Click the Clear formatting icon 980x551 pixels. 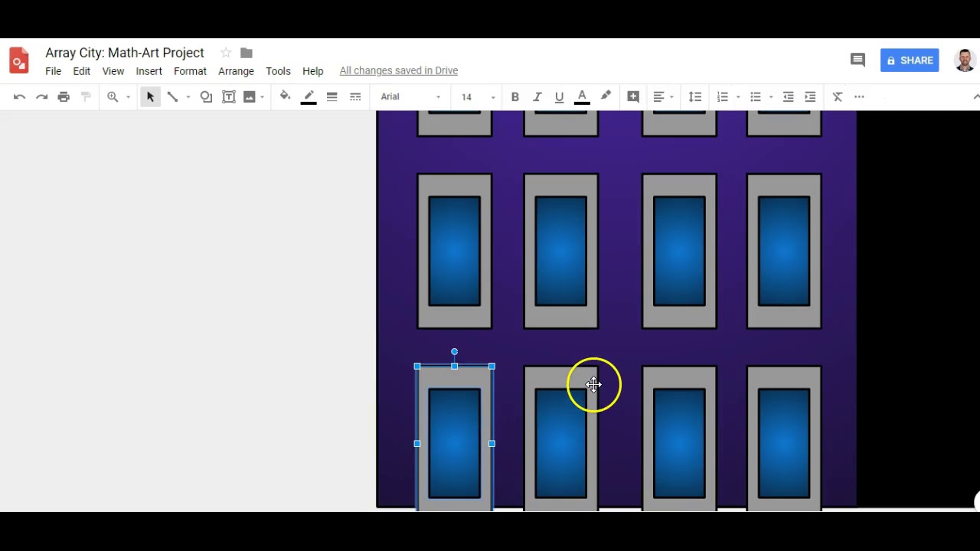click(x=838, y=97)
